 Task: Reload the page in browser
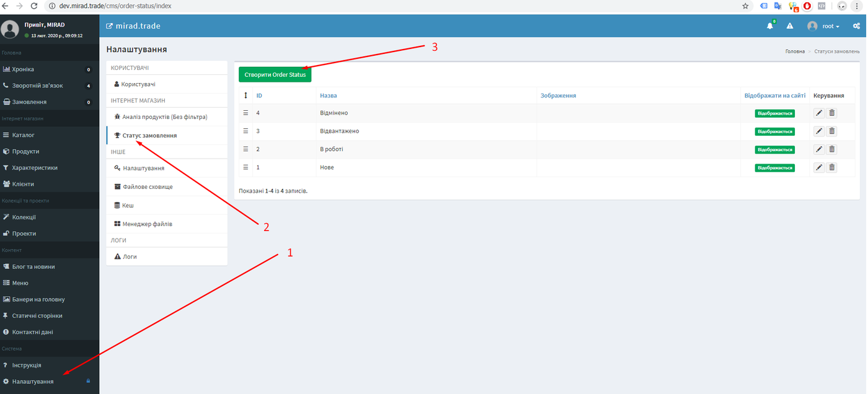(x=33, y=6)
